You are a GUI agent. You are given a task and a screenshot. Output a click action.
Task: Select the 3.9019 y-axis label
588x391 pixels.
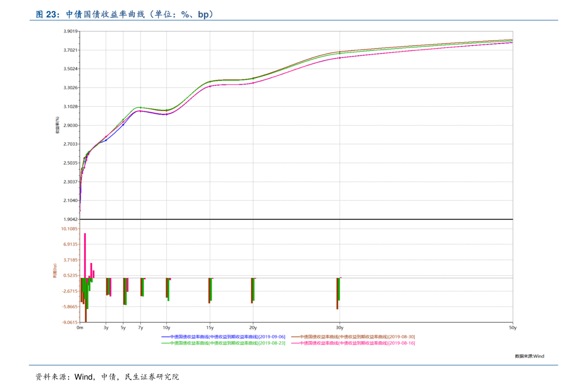[71, 31]
